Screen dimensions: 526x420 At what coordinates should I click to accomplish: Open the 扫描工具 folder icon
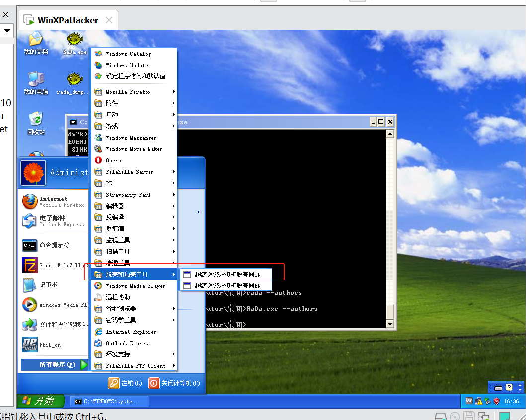click(x=98, y=252)
